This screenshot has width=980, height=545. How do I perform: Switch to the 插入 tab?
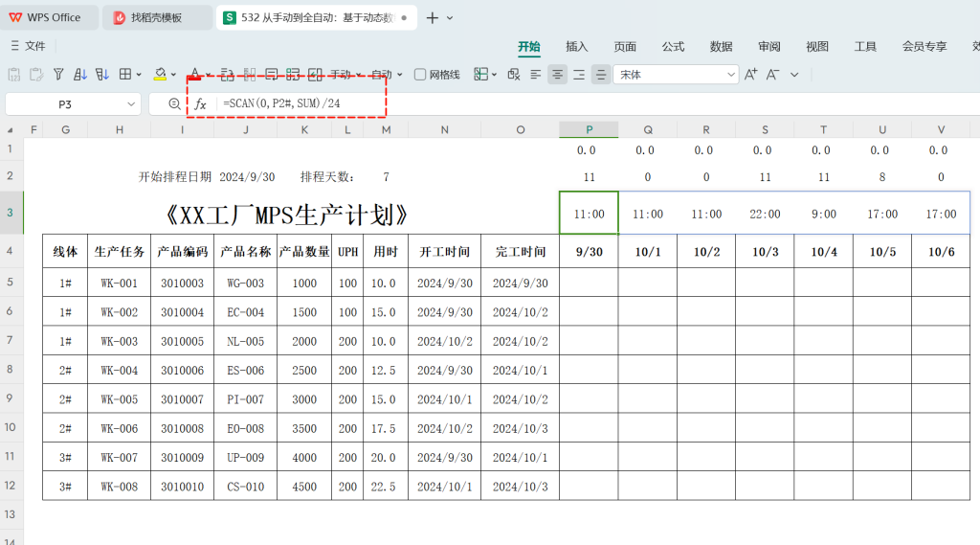click(x=577, y=46)
